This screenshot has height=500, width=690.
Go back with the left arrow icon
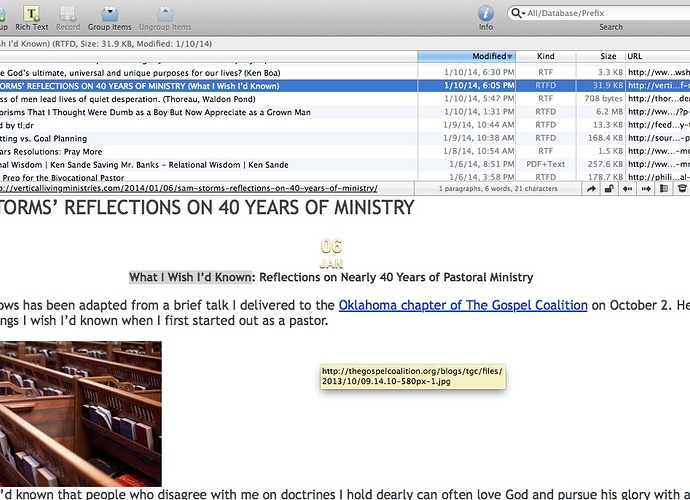[x=627, y=188]
